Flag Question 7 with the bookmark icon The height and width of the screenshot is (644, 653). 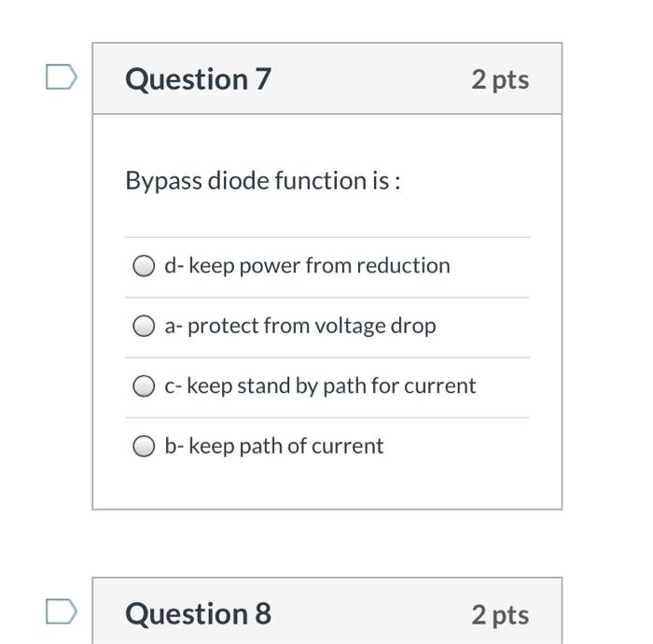[x=62, y=77]
